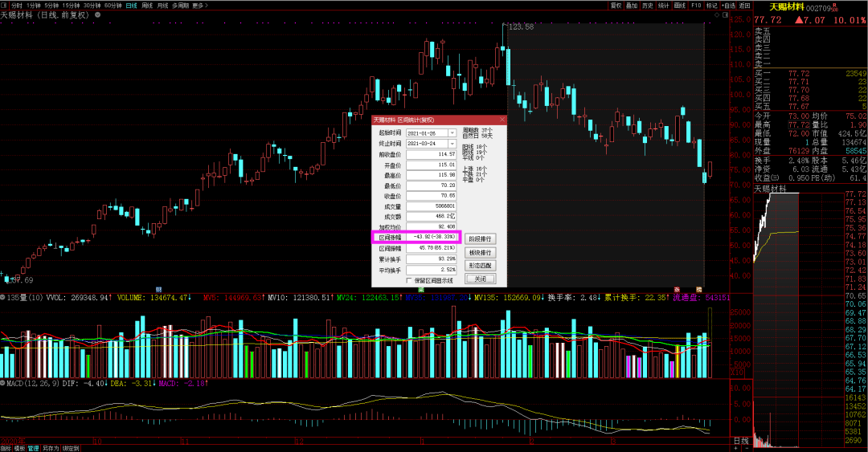Toggle 保留区间显示线 checkbox

pos(410,280)
